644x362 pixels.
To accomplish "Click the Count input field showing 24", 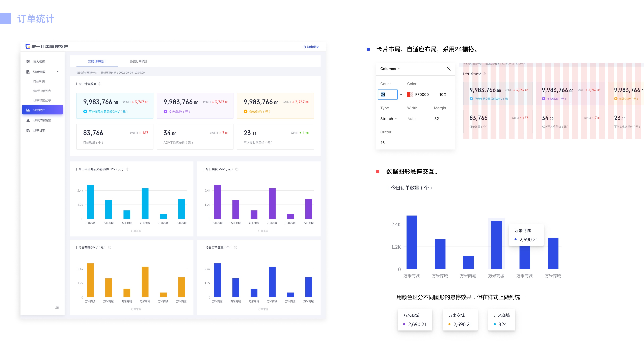I will pos(388,94).
